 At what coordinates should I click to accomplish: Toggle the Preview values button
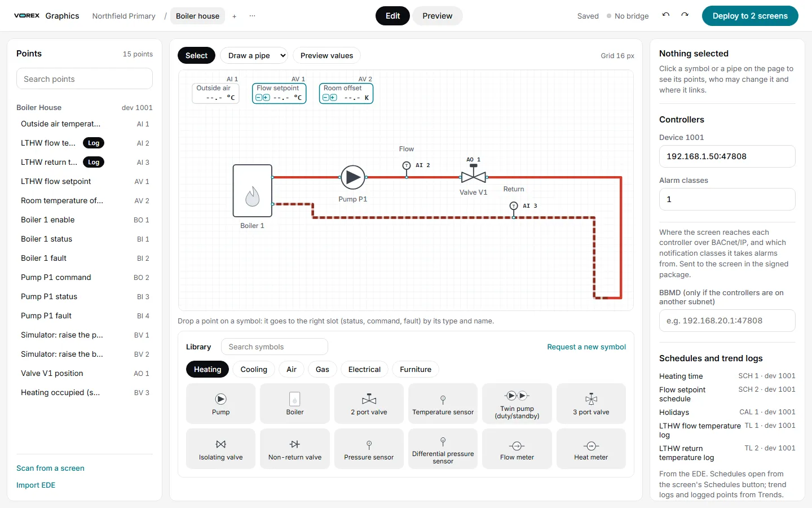(x=327, y=55)
